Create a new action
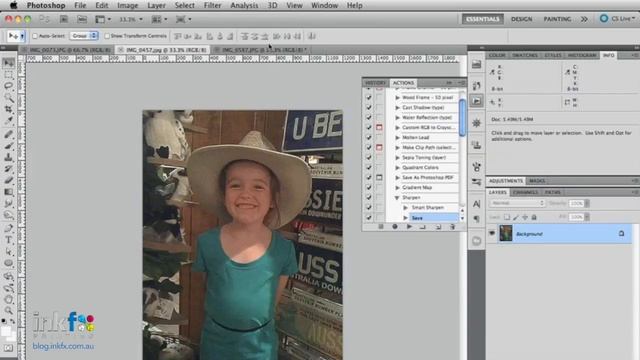 pos(438,227)
